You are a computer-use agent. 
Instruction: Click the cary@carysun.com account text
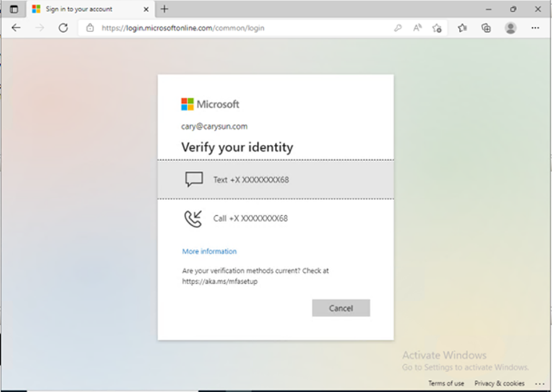pyautogui.click(x=214, y=126)
